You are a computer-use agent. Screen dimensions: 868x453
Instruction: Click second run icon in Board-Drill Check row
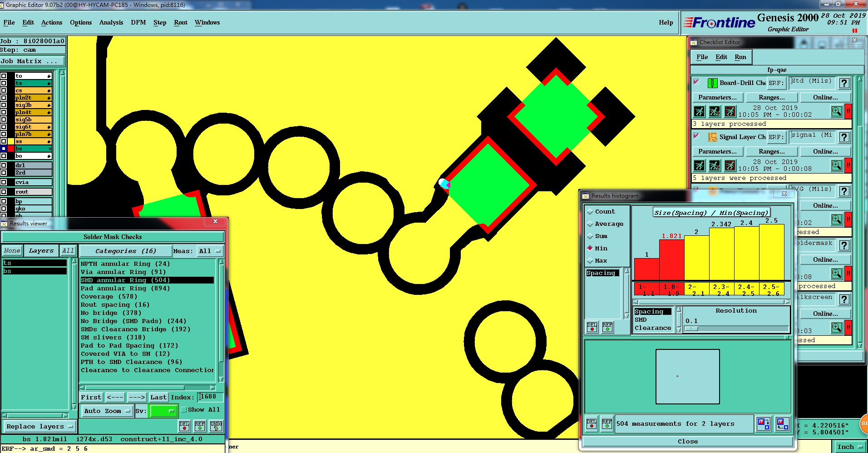point(715,111)
